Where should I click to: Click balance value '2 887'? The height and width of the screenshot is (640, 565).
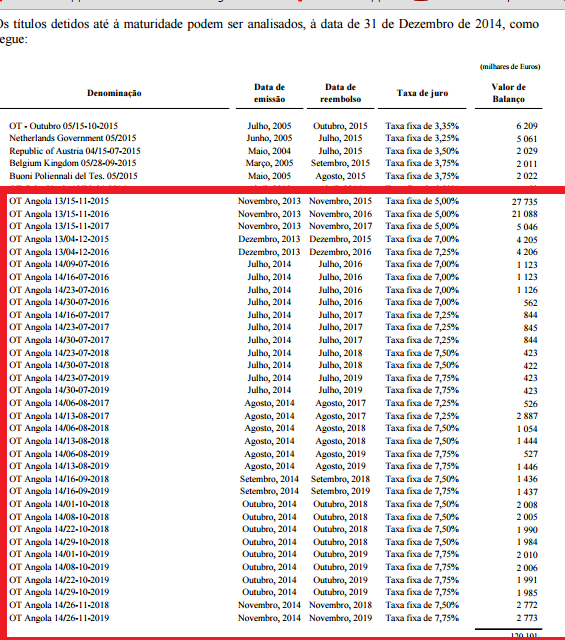527,416
